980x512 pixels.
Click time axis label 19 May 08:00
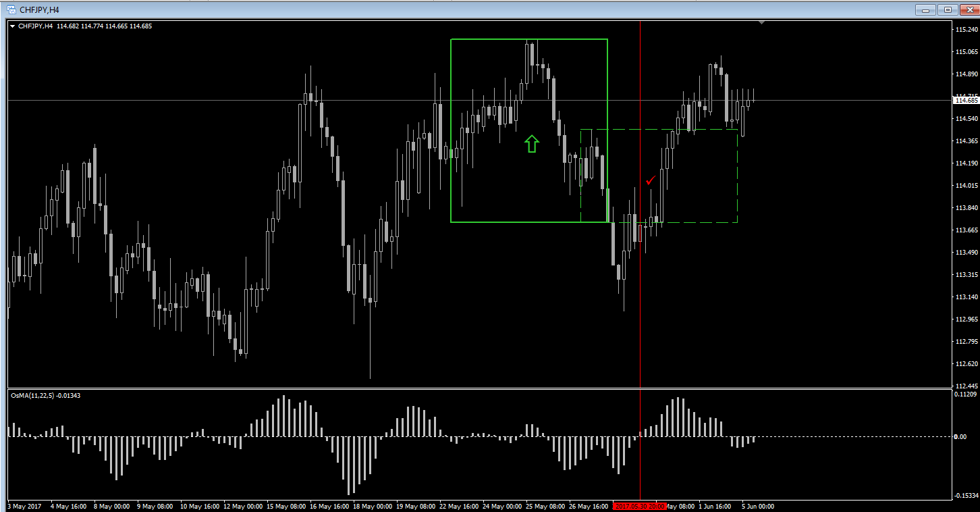[x=416, y=506]
